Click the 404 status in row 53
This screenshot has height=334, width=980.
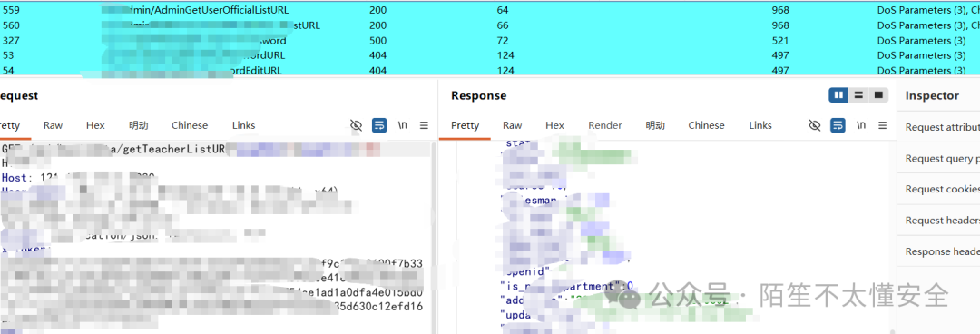tap(377, 55)
